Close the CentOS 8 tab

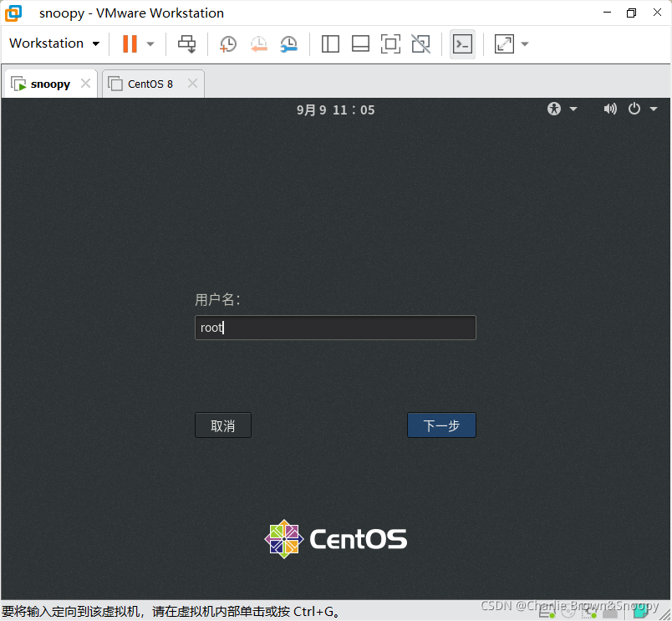pyautogui.click(x=193, y=83)
